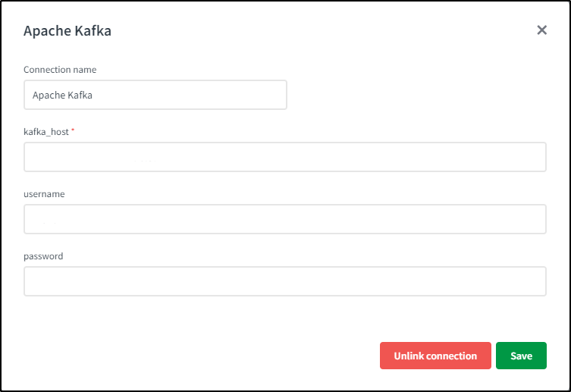571x392 pixels.
Task: Place cursor in the empty password box
Action: (x=285, y=281)
